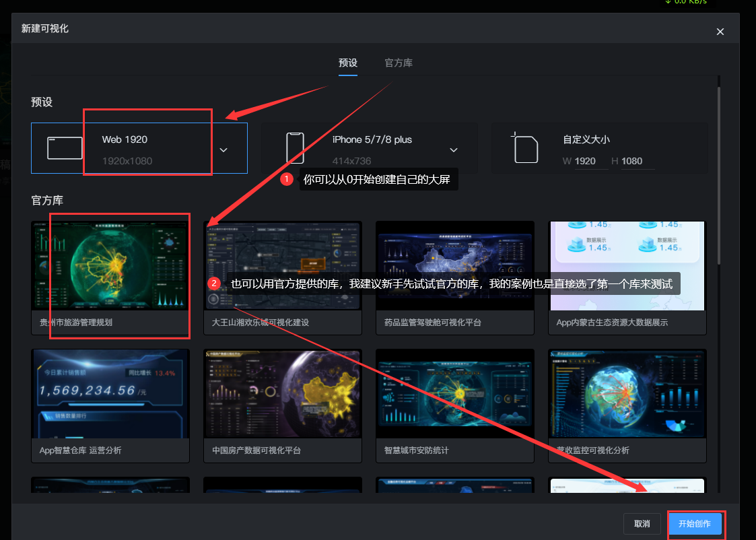Switch to the 官方库 tab
This screenshot has height=540, width=756.
(x=399, y=63)
